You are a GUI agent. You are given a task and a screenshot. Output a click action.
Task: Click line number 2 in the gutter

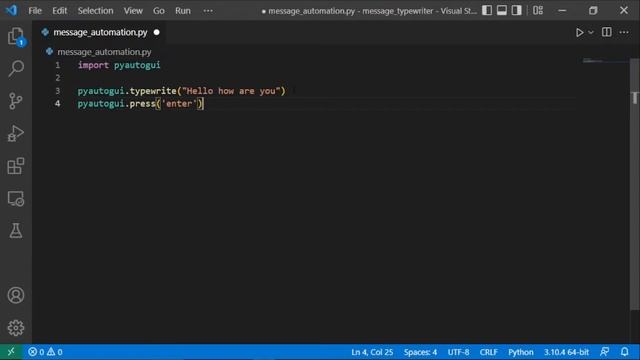(x=58, y=78)
